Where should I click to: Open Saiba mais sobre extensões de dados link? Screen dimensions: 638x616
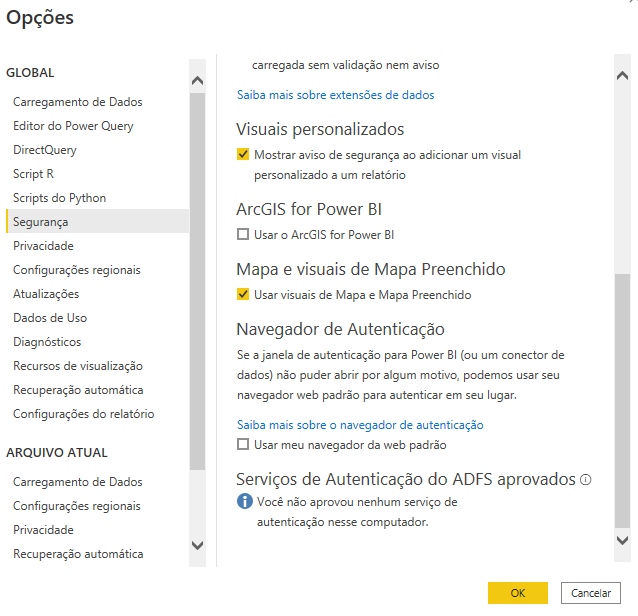tap(336, 95)
